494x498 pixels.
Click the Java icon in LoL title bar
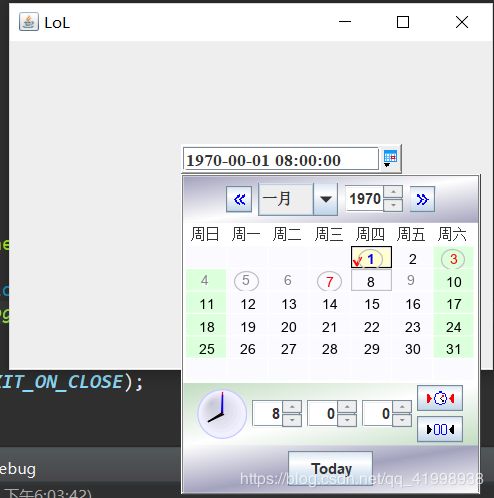click(x=29, y=22)
